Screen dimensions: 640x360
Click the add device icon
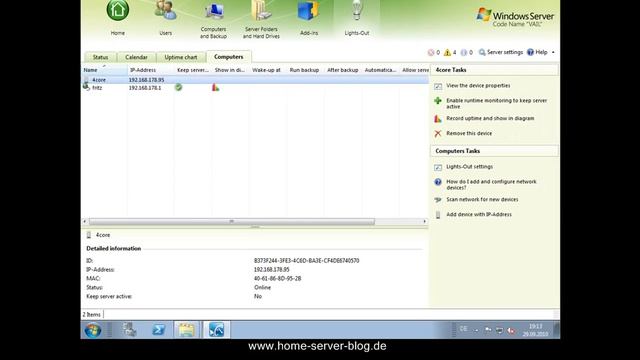438,215
